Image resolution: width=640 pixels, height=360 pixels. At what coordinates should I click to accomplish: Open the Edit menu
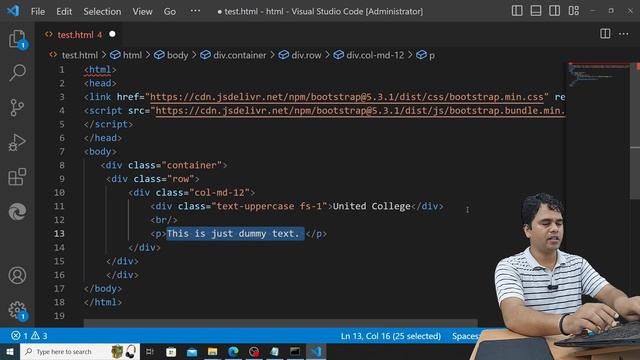tap(64, 11)
